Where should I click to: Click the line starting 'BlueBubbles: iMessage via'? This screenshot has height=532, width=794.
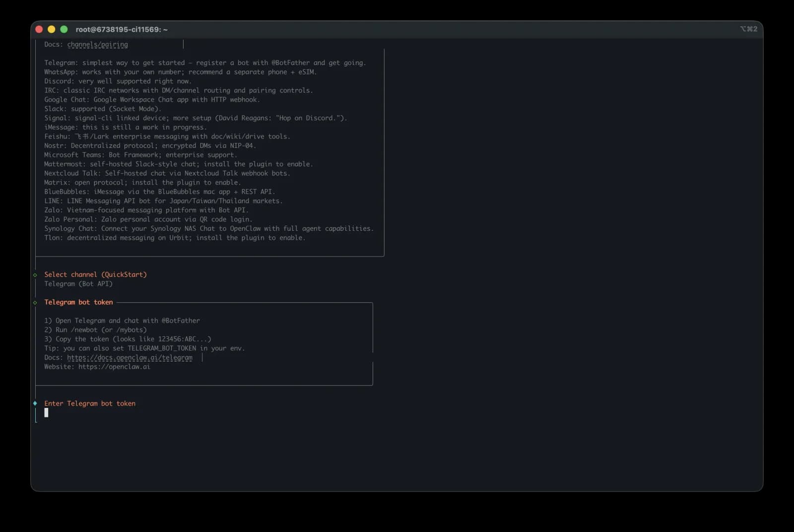[160, 192]
